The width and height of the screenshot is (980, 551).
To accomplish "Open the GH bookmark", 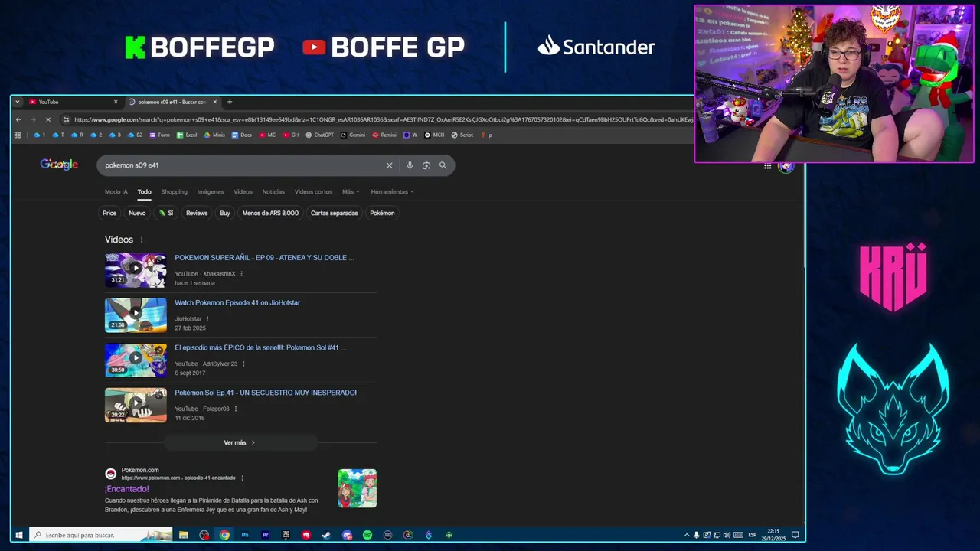I will [291, 135].
